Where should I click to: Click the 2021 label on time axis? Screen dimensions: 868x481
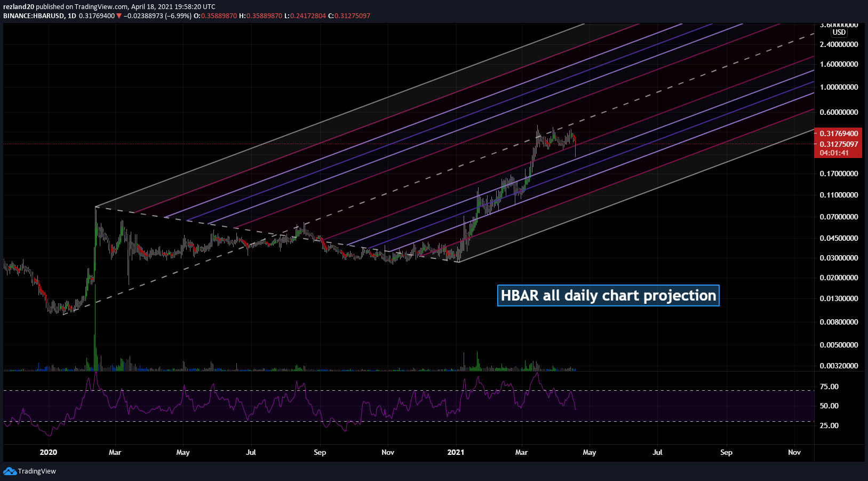(x=456, y=452)
